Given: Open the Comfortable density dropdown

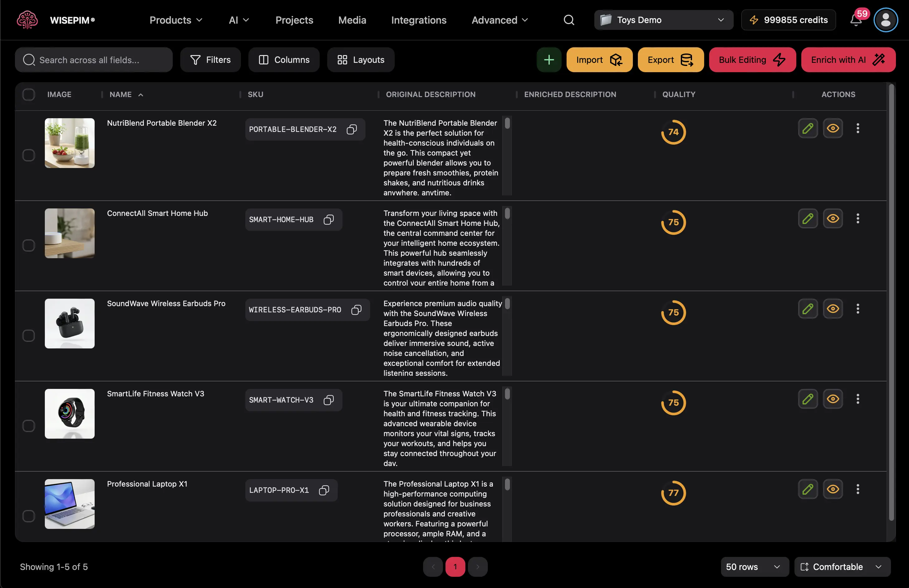Looking at the screenshot, I should point(842,567).
